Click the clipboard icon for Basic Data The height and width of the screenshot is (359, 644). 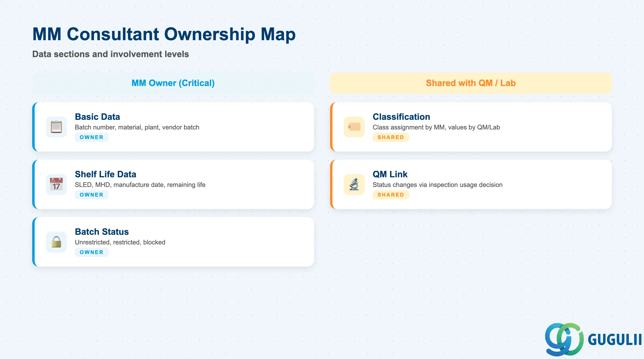[56, 127]
